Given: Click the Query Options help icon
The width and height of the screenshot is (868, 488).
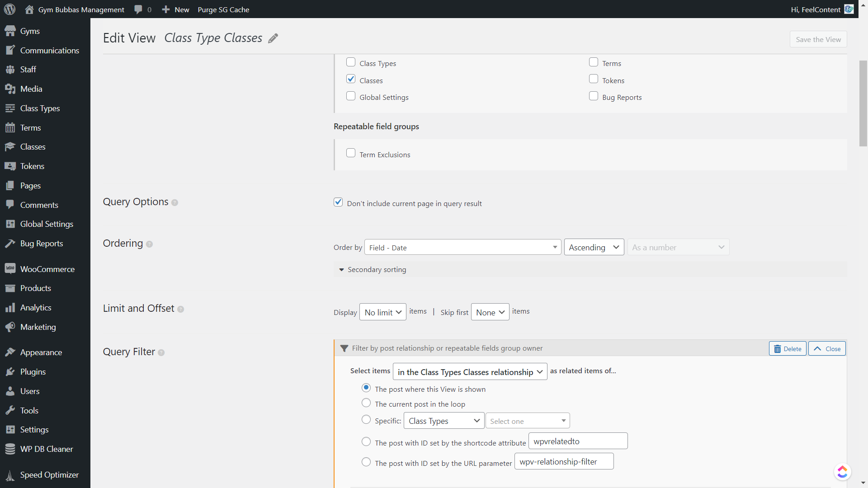Looking at the screenshot, I should click(175, 203).
